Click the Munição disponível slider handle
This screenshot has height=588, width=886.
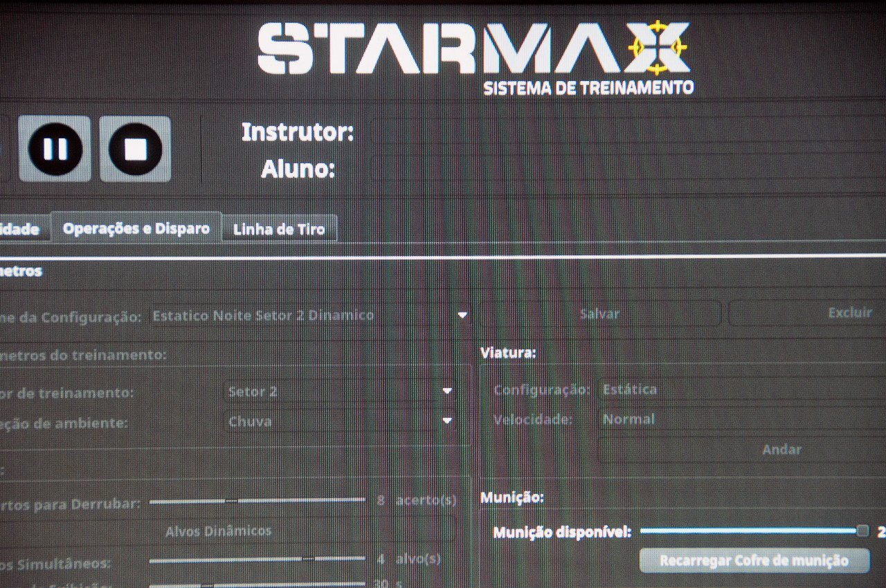[862, 531]
